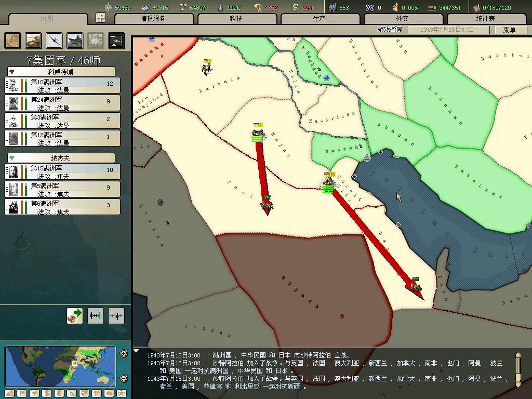Screen dimensions: 532x399
Task: Click the theater operations icon with ships
Action: point(116,41)
